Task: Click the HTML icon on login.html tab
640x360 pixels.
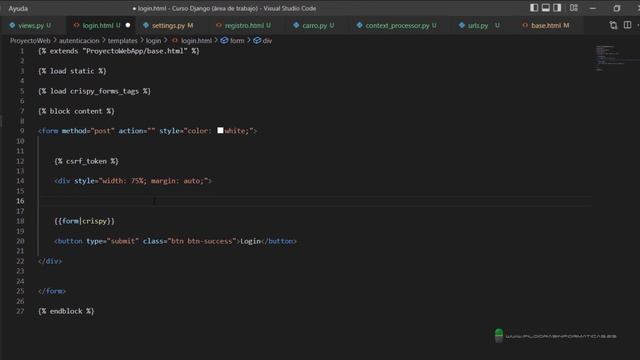Action: tap(76, 25)
